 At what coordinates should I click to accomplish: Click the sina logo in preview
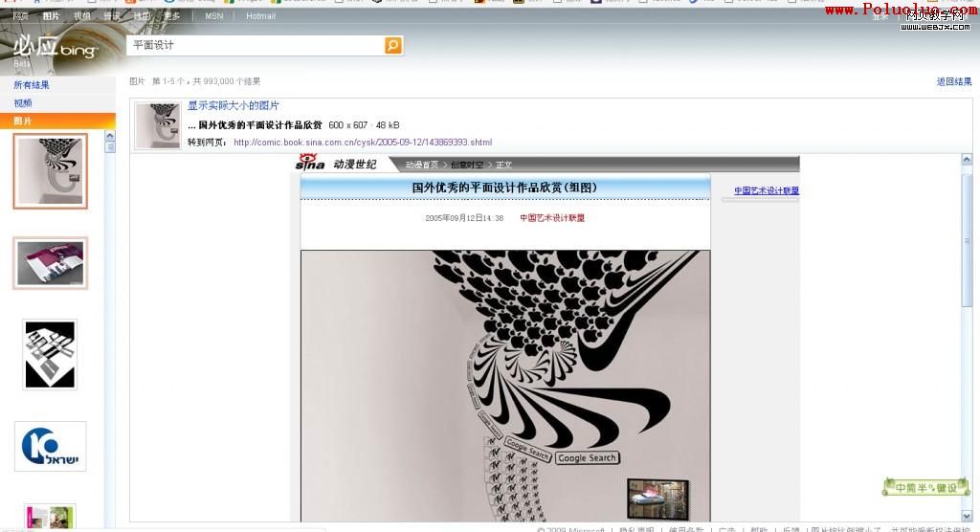(310, 164)
